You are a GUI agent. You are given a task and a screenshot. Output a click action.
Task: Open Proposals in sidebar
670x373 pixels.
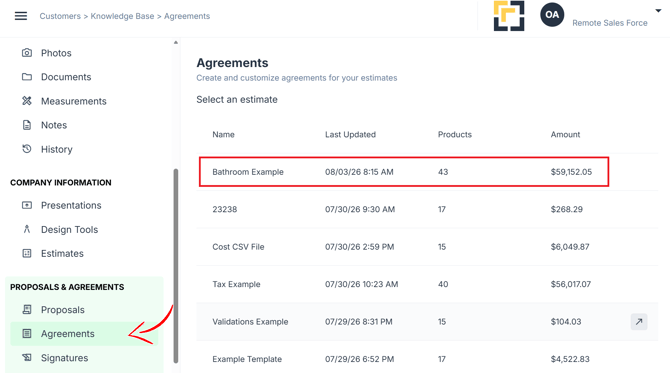click(63, 310)
